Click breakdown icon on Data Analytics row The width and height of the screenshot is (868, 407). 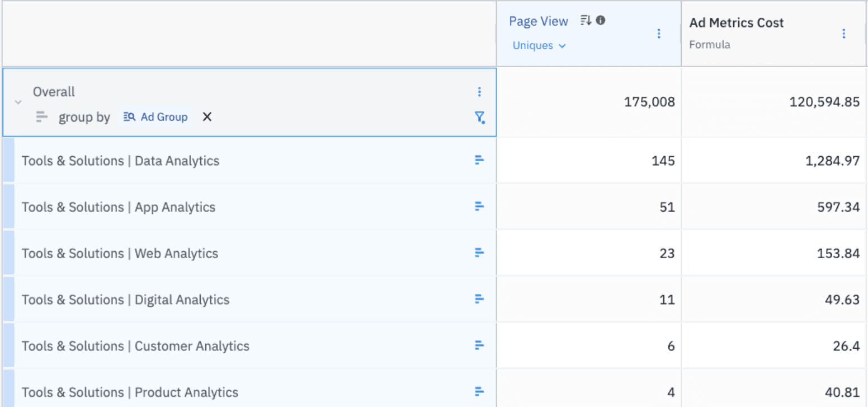(x=480, y=160)
